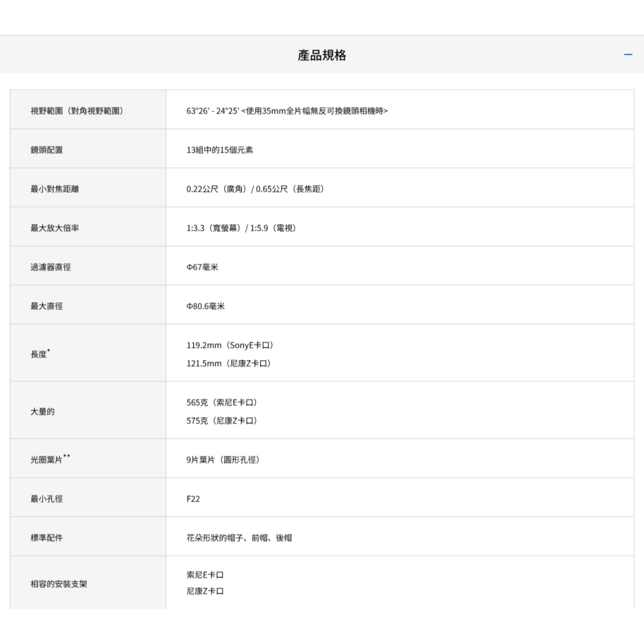This screenshot has height=644, width=644.
Task: Click the F22 minimum aperture value
Action: tap(193, 498)
